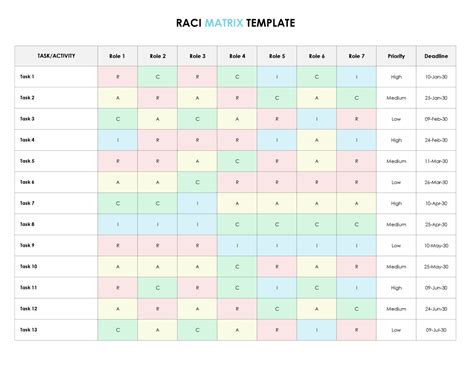Click Task 1 High priority cell

(396, 77)
